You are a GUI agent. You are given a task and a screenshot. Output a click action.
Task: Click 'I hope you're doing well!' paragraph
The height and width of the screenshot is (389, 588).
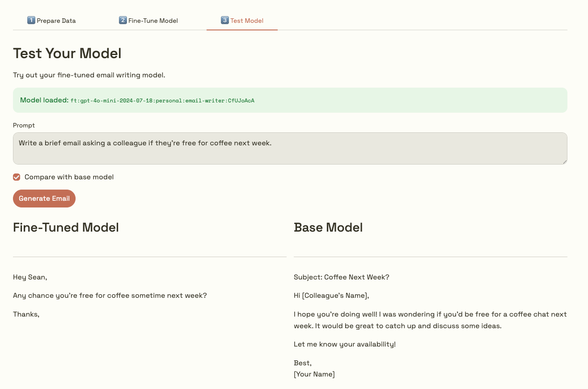(x=430, y=320)
